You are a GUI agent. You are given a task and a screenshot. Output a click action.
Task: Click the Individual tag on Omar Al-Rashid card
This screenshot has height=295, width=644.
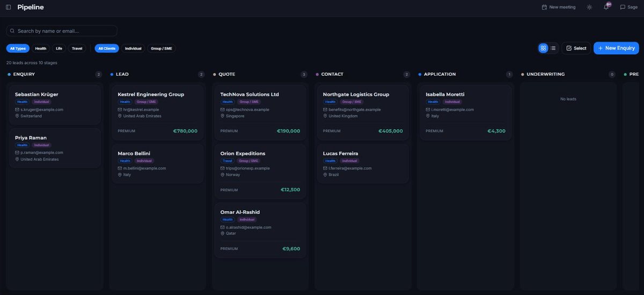tap(247, 219)
